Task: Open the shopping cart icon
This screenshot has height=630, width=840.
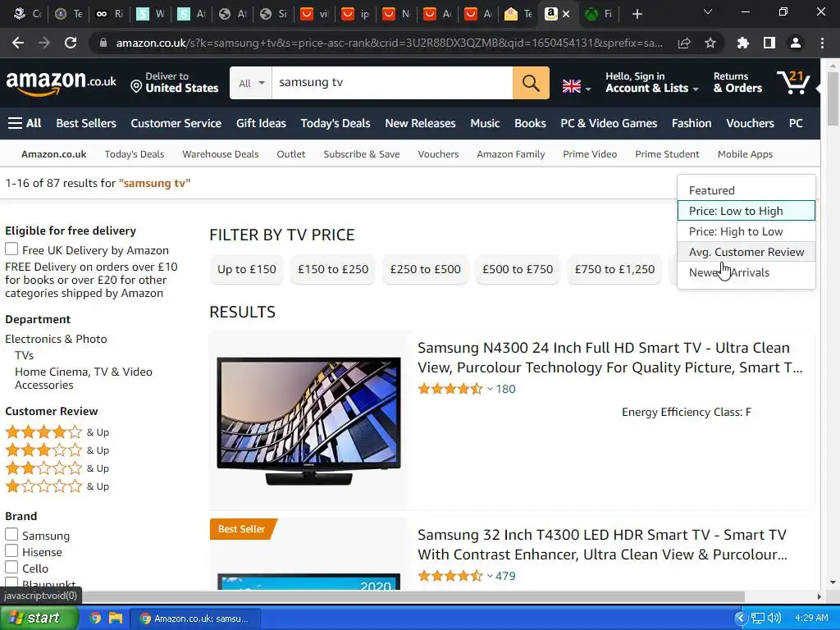Action: [x=794, y=82]
